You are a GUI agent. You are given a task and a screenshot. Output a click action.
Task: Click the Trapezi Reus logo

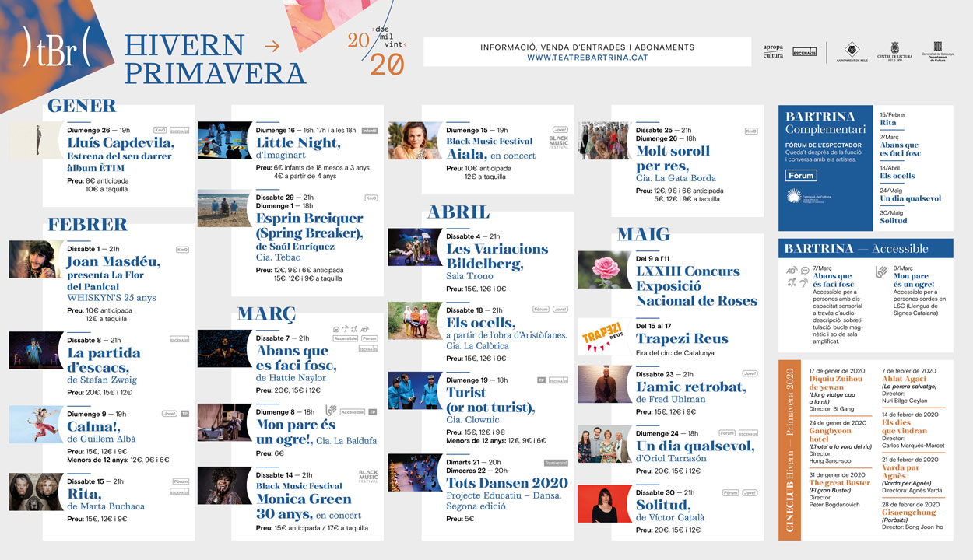(604, 337)
